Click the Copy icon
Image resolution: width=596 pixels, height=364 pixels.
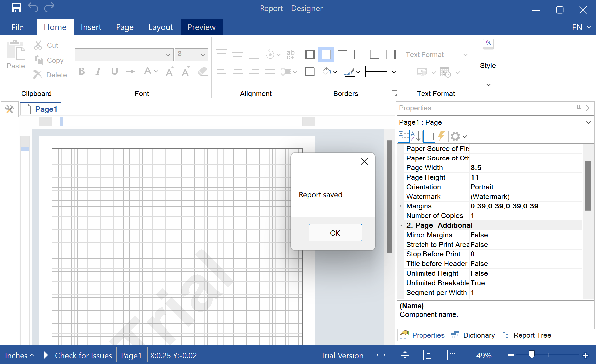click(x=38, y=60)
